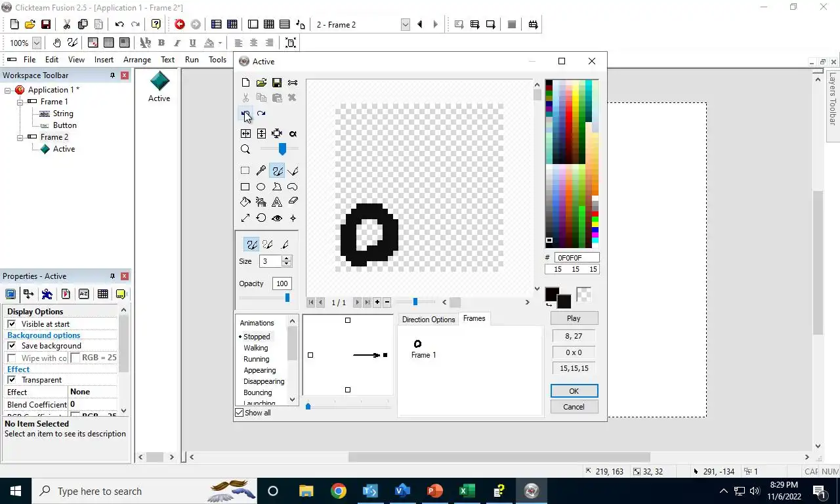Collapse the Frame 1 tree node
The height and width of the screenshot is (504, 840).
[20, 102]
